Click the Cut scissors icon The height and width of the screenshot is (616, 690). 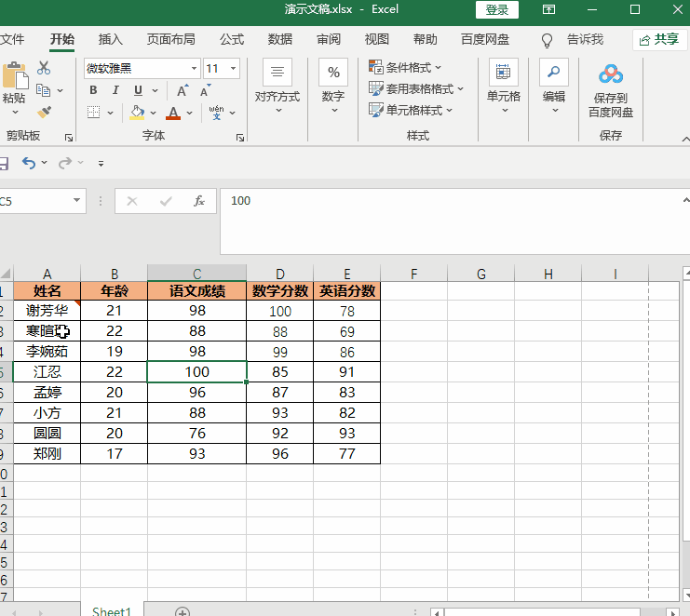pos(44,68)
